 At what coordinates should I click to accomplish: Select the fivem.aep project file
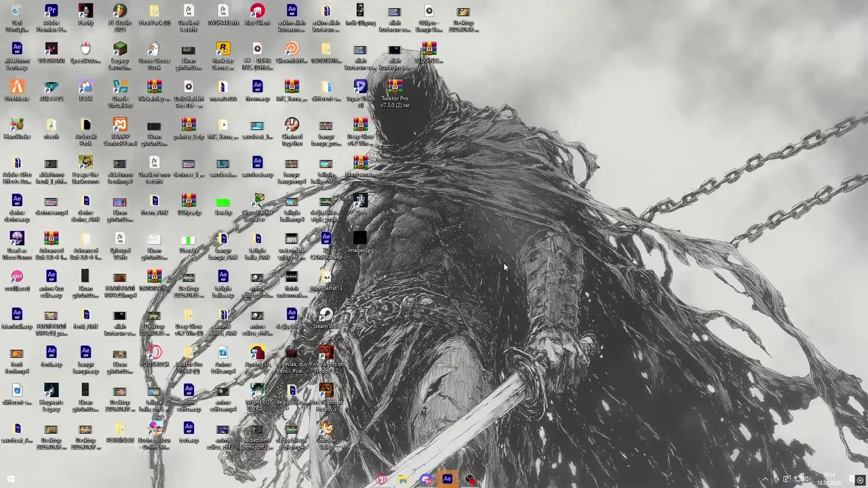click(257, 91)
